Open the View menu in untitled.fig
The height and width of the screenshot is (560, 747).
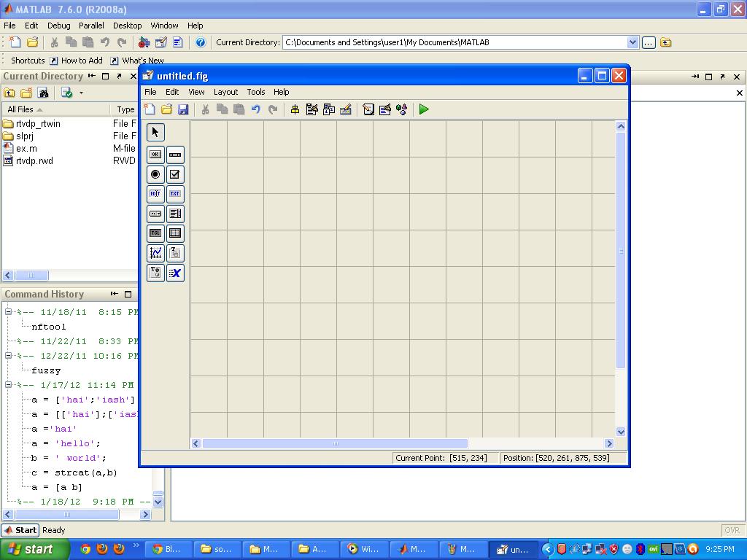pyautogui.click(x=196, y=92)
